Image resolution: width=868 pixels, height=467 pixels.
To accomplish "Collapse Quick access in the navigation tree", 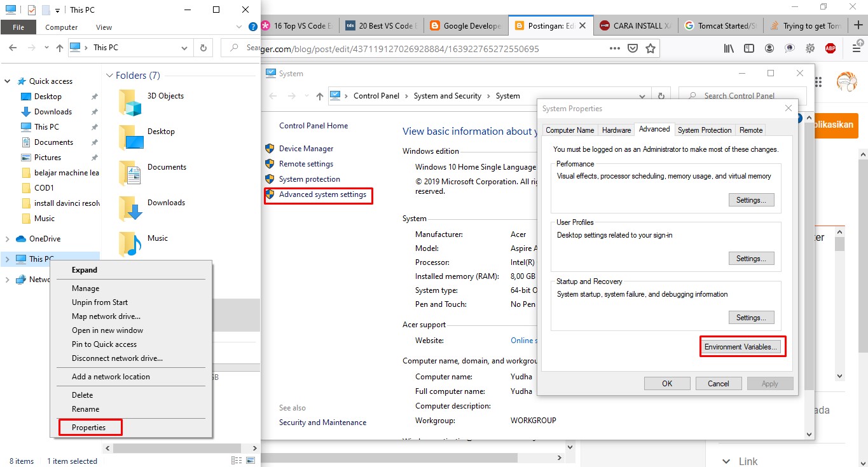I will click(7, 81).
